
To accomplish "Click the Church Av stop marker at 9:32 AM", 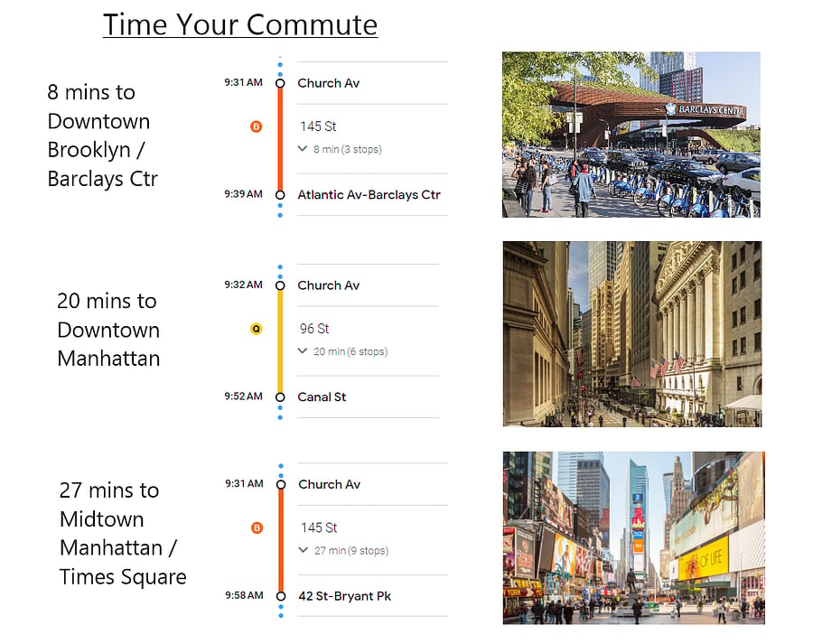I will pos(280,285).
